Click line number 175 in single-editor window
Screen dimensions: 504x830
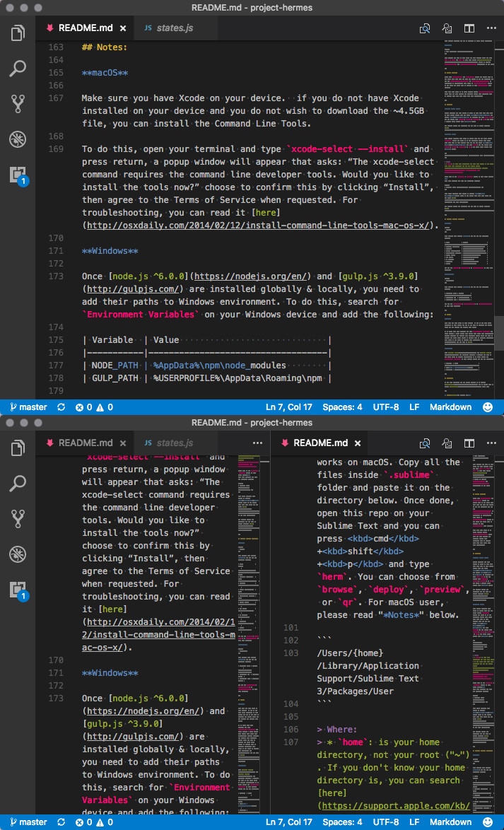point(56,339)
